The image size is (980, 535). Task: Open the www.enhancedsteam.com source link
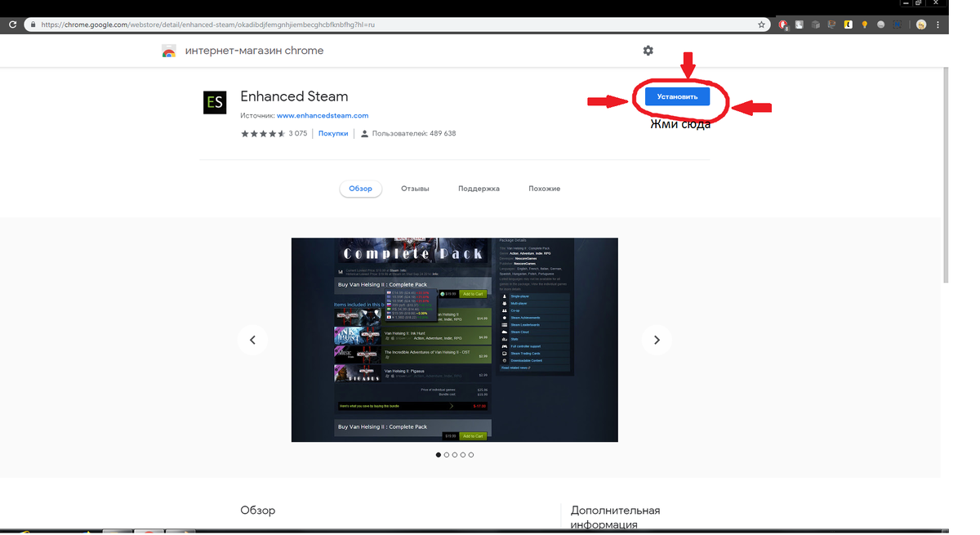pos(323,116)
